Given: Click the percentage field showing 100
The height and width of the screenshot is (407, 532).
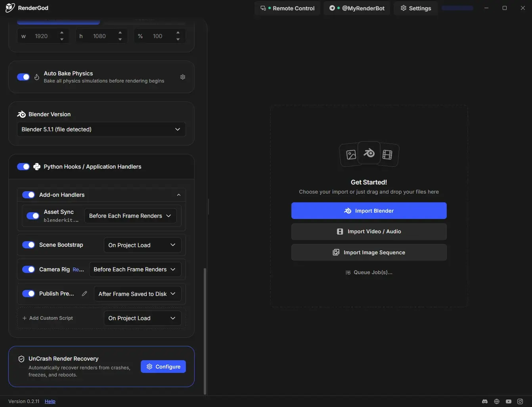Looking at the screenshot, I should coord(160,36).
